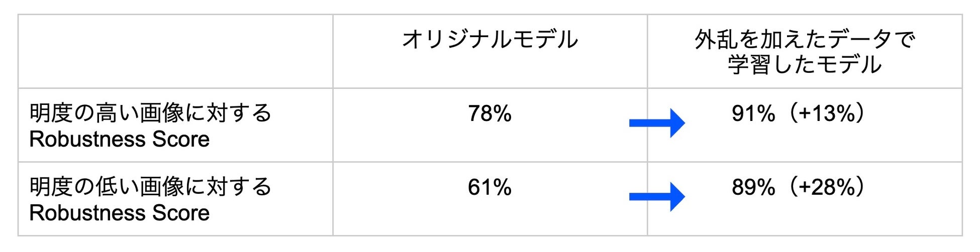Select the (+13%) improvement text
Image resolution: width=980 pixels, height=252 pixels.
coord(827,113)
